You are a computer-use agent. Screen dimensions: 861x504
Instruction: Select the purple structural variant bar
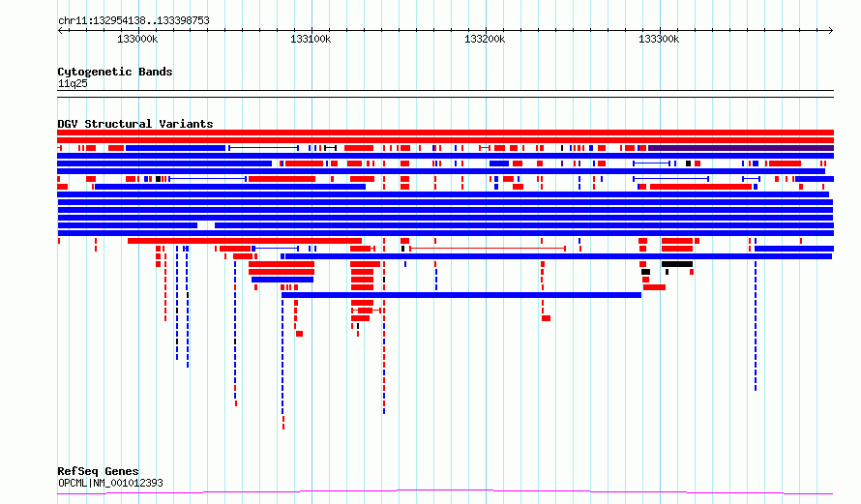pos(741,148)
